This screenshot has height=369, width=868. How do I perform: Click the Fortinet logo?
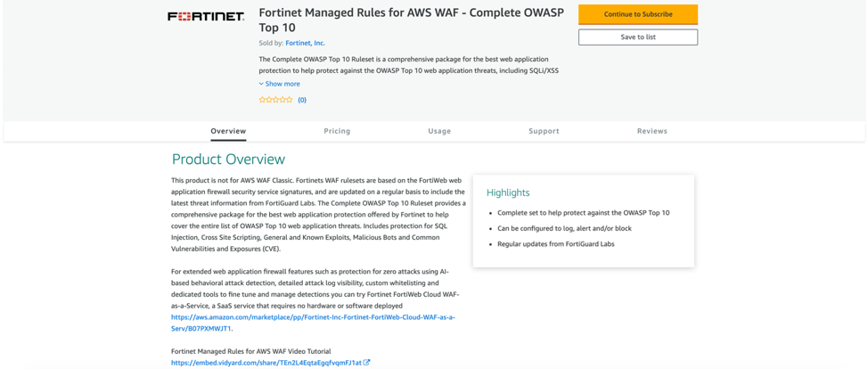[206, 16]
